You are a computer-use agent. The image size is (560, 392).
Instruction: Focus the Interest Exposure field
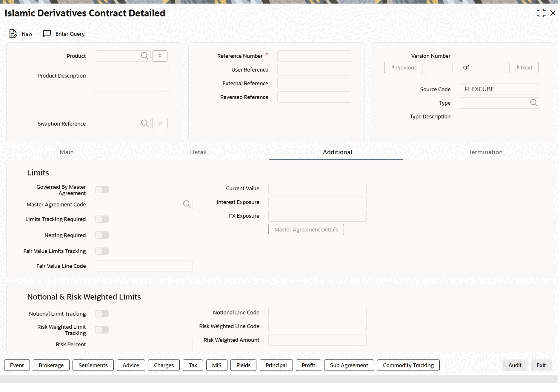pos(317,202)
